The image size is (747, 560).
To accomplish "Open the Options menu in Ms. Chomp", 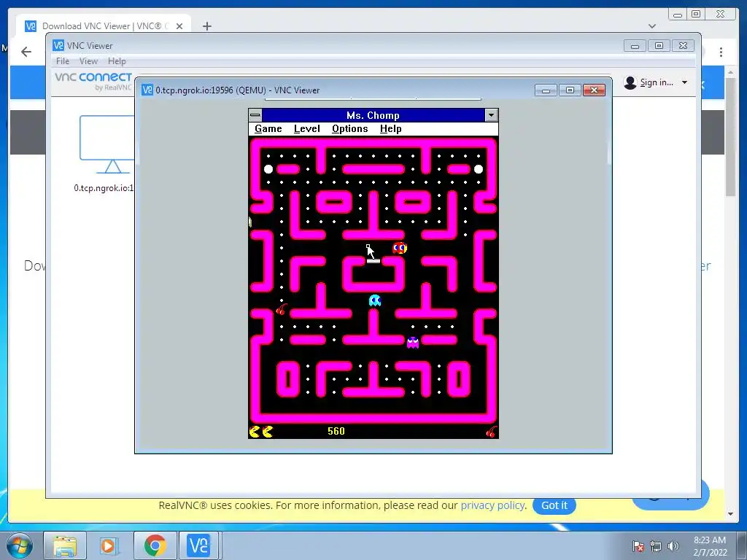I will point(349,128).
